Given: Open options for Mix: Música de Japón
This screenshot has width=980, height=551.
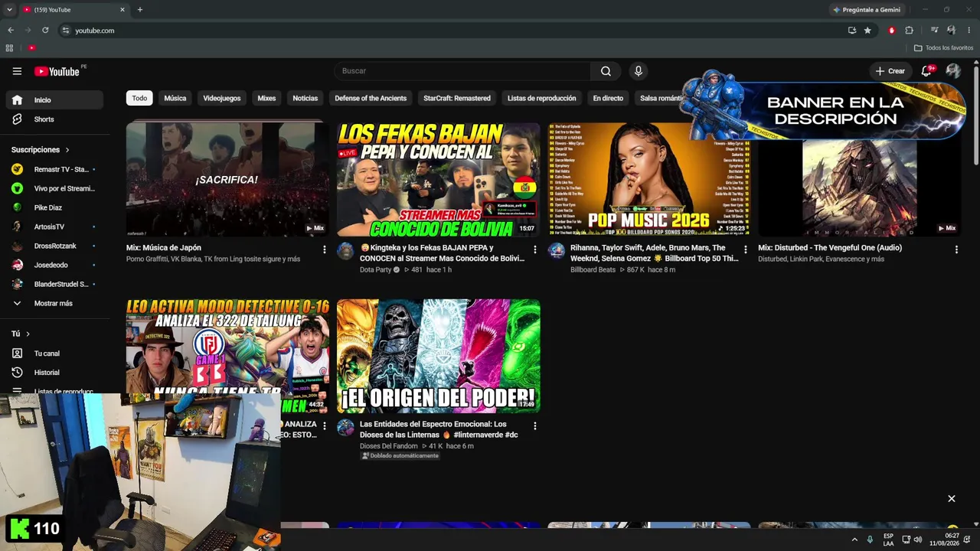Looking at the screenshot, I should (x=325, y=249).
